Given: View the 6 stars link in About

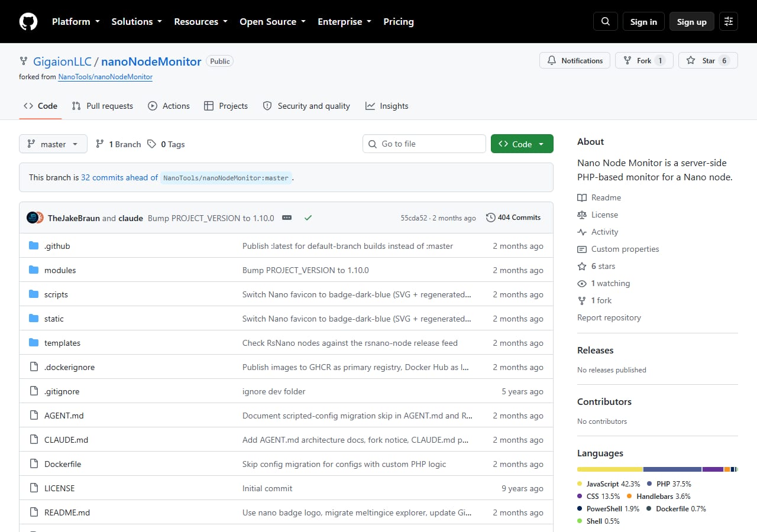Looking at the screenshot, I should pos(596,266).
